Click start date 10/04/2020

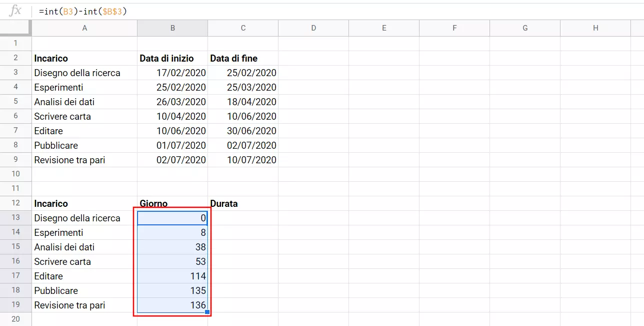[x=172, y=116]
